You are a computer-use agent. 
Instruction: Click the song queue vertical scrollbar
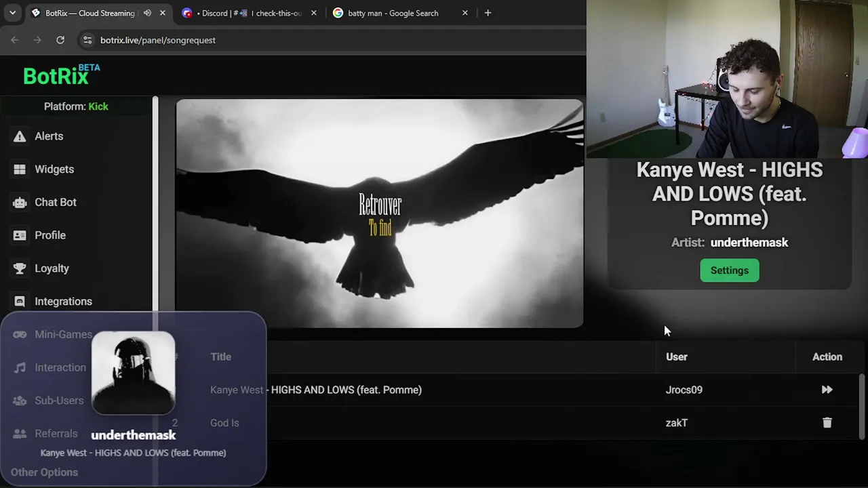tap(863, 407)
